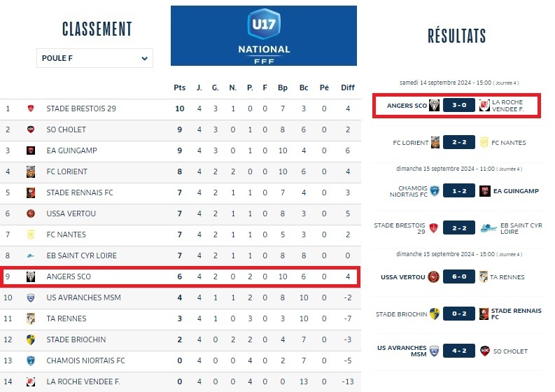Open the POULE F dropdown
This screenshot has height=392, width=555.
[x=94, y=58]
